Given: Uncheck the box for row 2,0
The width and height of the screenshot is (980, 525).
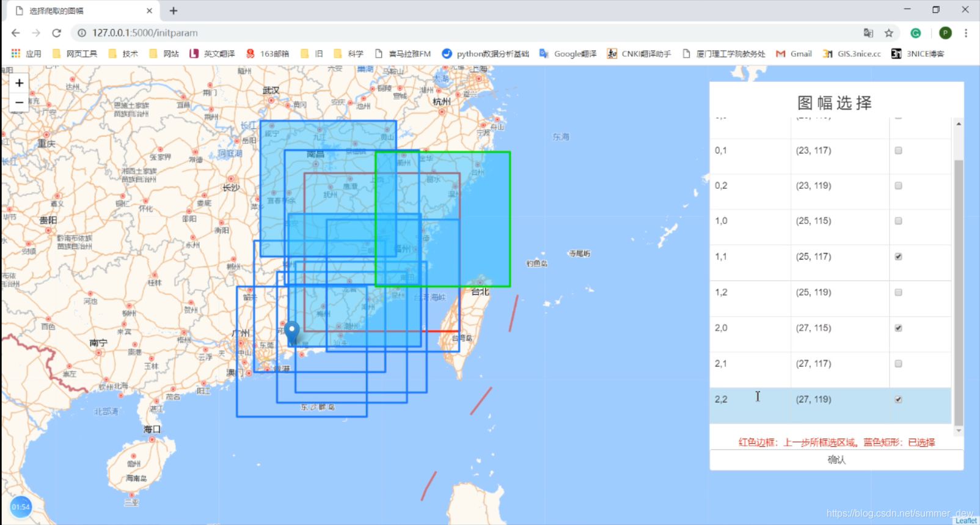Looking at the screenshot, I should (898, 328).
